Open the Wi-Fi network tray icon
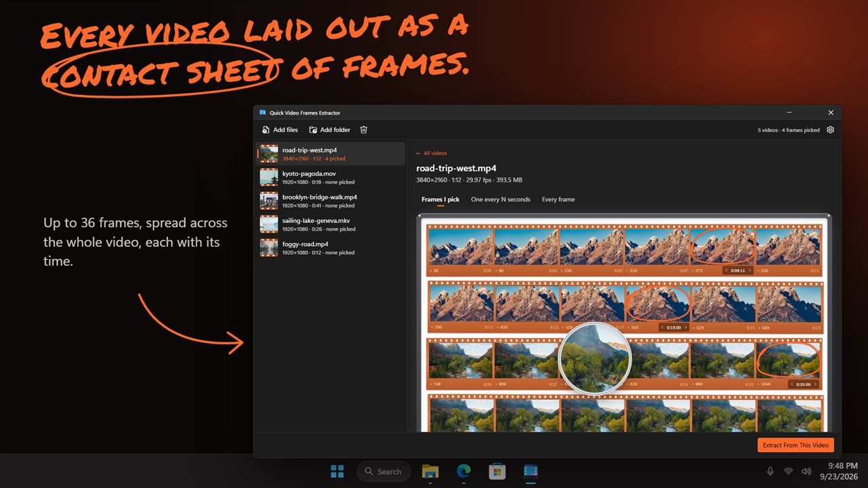Viewport: 868px width, 488px height. (x=788, y=471)
